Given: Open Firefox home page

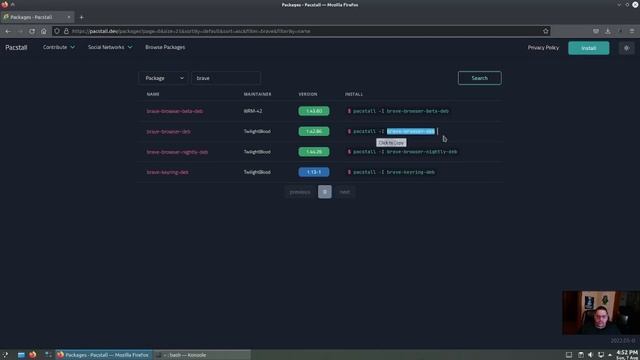Looking at the screenshot, I should (x=44, y=31).
